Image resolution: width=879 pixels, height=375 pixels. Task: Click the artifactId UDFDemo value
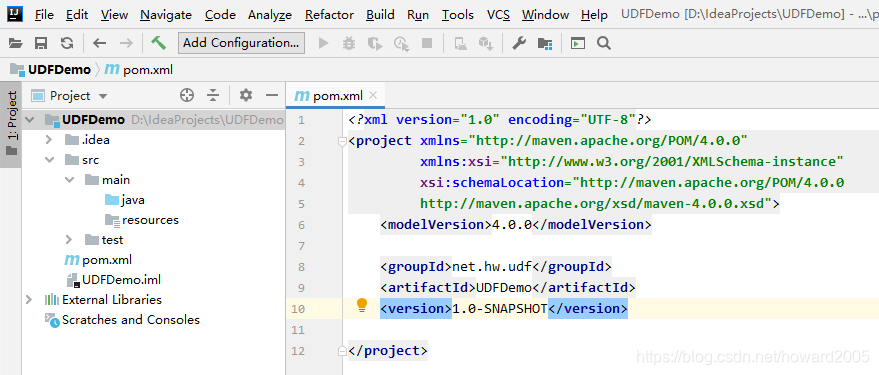[504, 288]
